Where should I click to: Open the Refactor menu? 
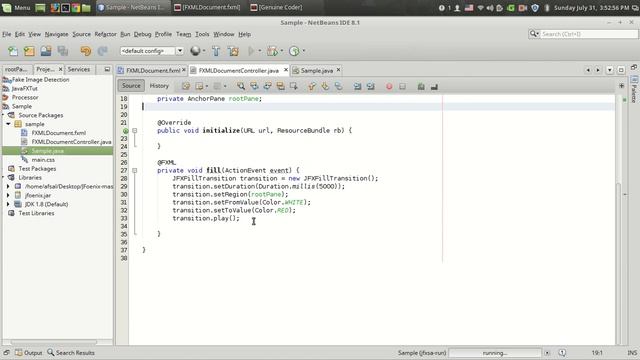pos(105,34)
